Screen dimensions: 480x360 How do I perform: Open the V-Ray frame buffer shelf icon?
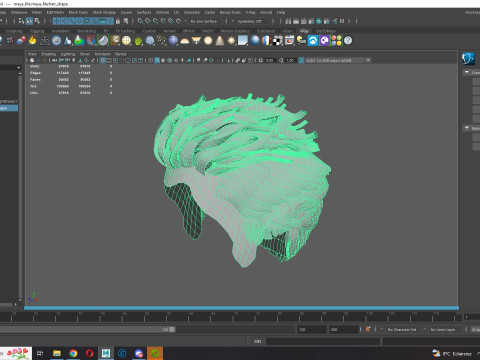coord(290,41)
